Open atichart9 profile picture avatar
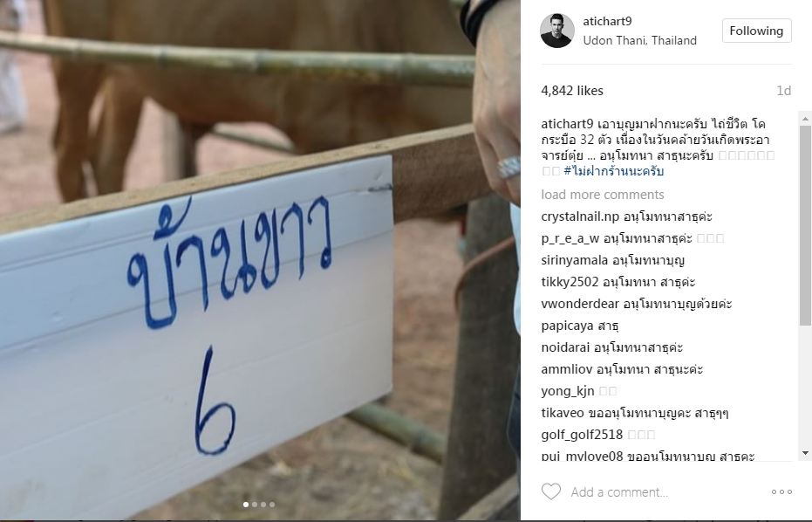 [557, 31]
